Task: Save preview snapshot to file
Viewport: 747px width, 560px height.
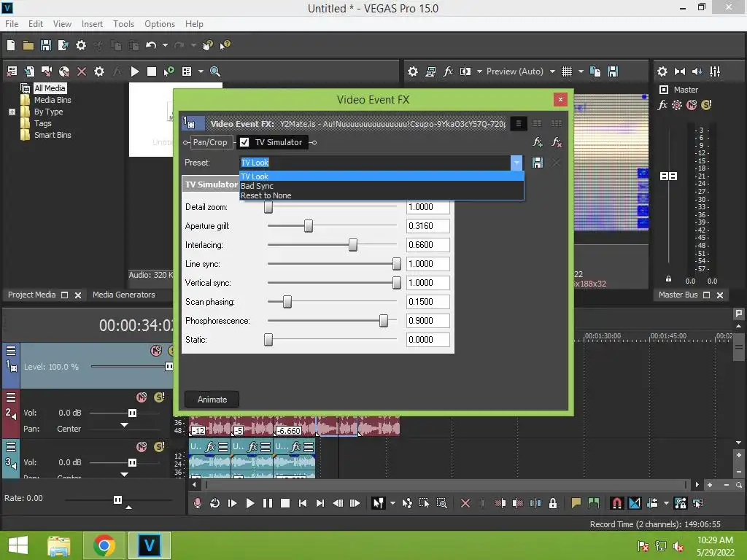Action: pos(613,71)
